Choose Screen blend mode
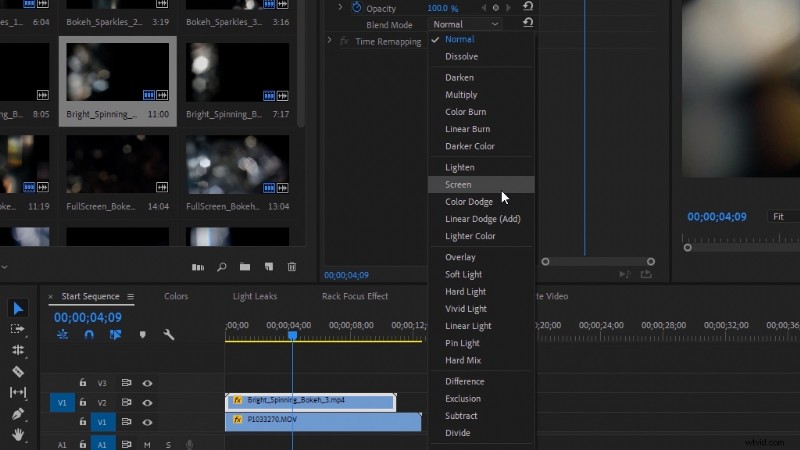800x450 pixels. [x=481, y=185]
